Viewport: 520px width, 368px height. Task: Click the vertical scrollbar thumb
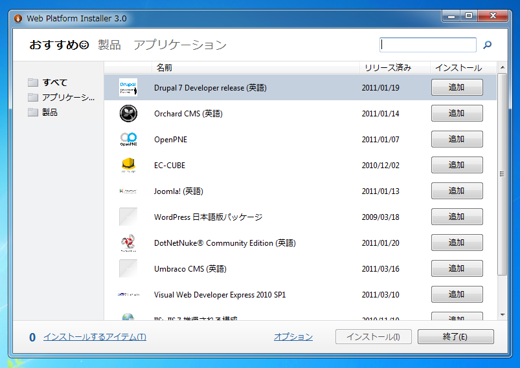502,174
